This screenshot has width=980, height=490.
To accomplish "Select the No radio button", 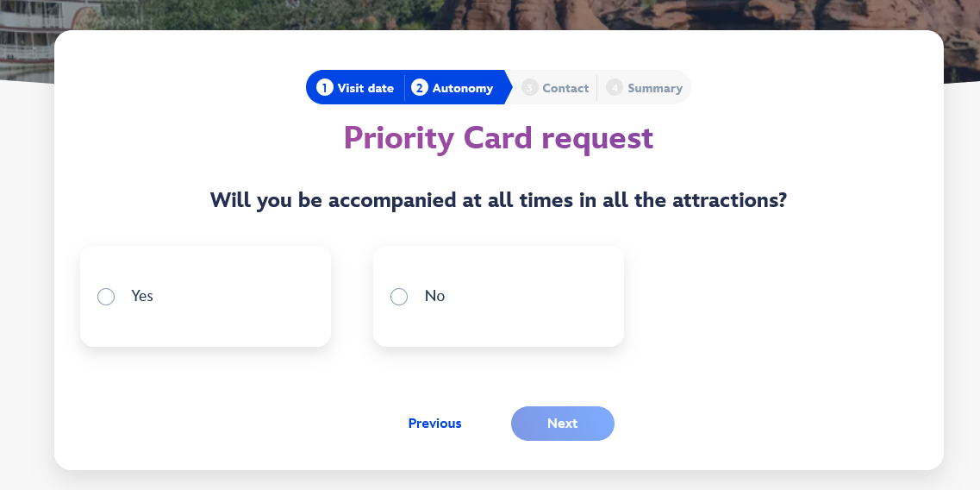I will (399, 297).
